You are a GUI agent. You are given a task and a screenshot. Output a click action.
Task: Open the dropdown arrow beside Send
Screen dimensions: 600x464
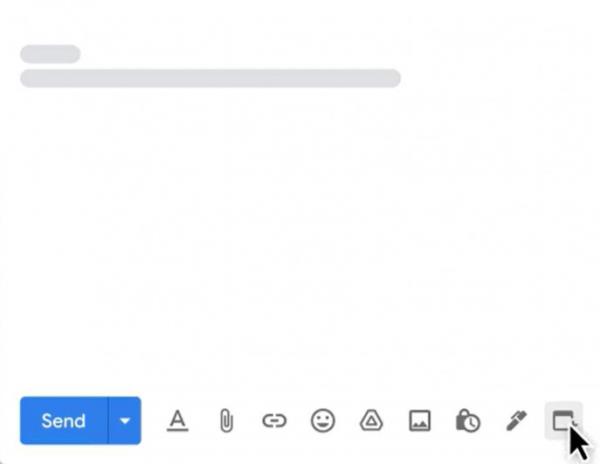[125, 421]
